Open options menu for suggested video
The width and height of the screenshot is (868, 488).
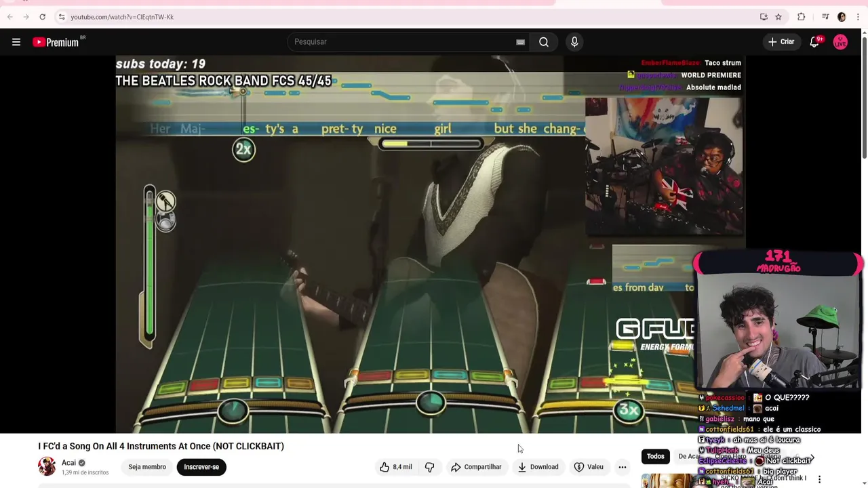(x=819, y=479)
